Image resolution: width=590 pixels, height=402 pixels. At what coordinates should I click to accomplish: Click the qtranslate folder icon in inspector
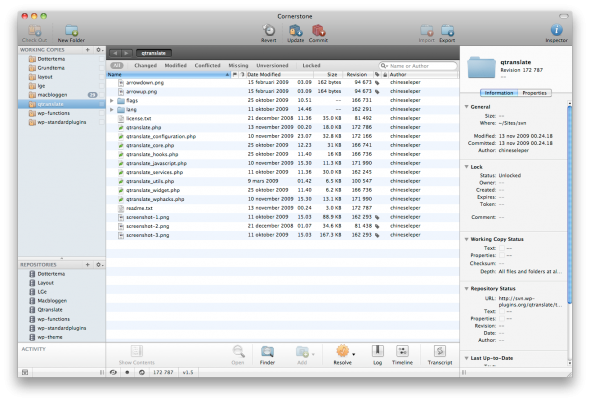coord(481,67)
